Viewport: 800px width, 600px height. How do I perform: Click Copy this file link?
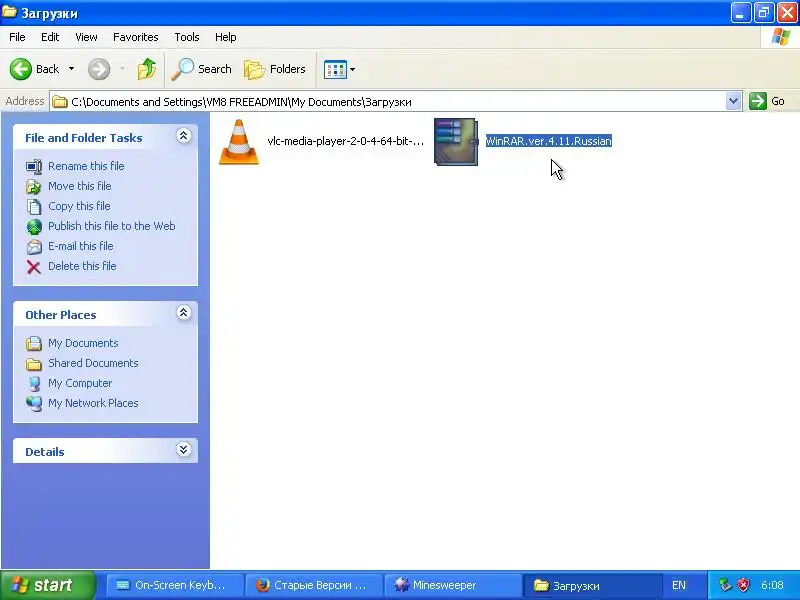point(79,206)
